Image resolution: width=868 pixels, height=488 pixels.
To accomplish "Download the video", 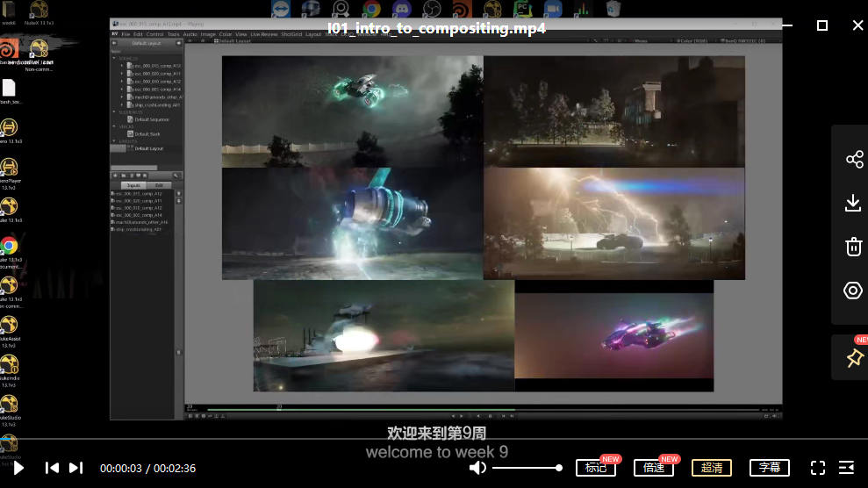I will [853, 203].
